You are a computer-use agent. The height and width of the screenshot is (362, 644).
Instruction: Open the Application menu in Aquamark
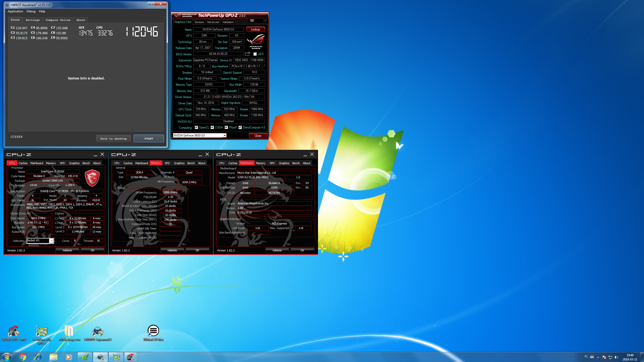pos(15,11)
